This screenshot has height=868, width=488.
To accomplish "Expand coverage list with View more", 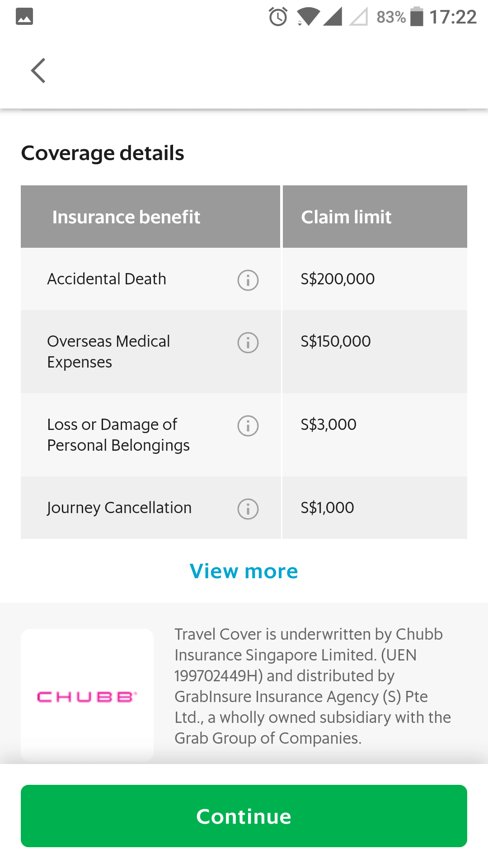I will 244,571.
